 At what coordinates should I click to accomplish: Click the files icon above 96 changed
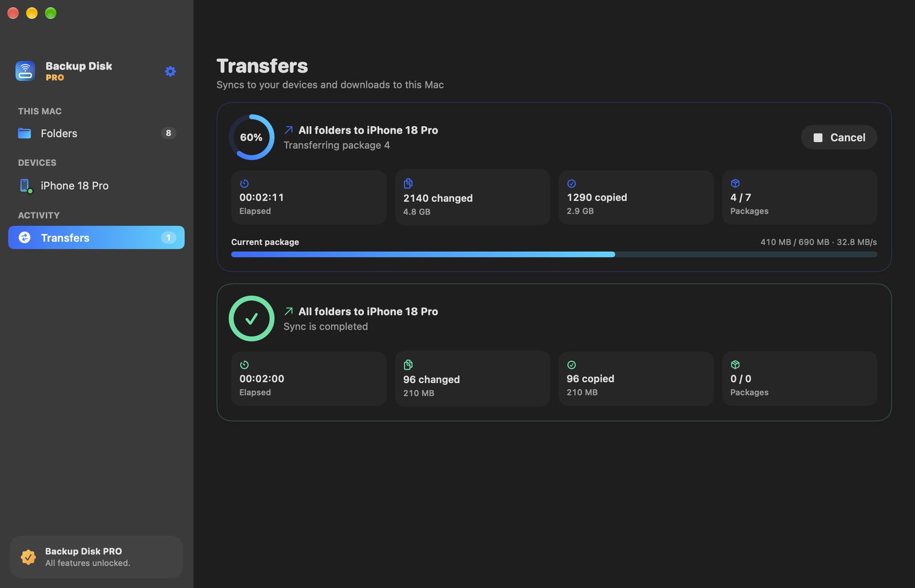408,365
